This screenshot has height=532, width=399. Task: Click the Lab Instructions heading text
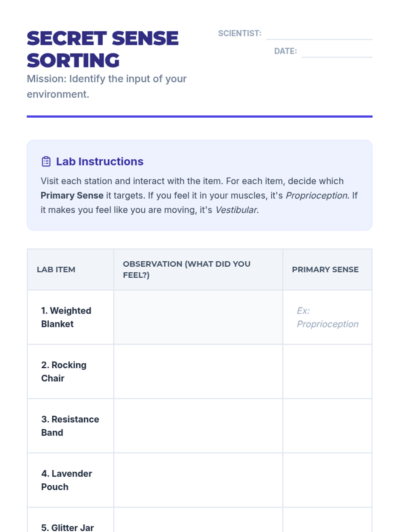99,162
